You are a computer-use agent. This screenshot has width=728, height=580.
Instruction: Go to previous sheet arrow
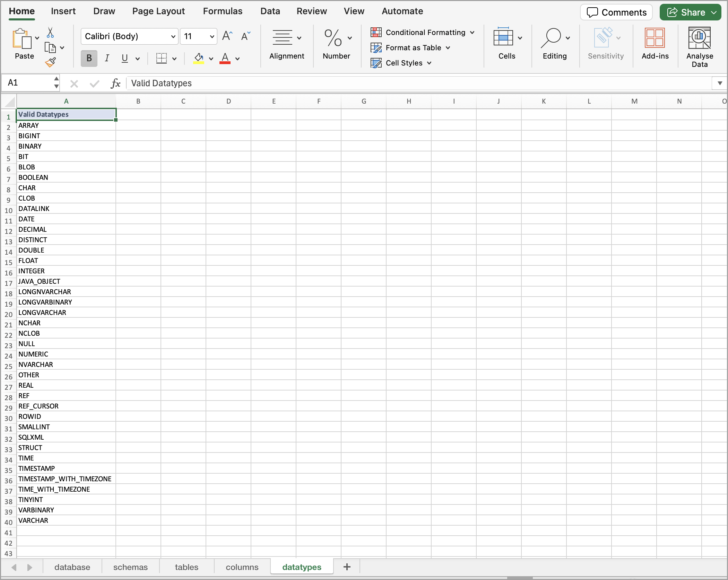[14, 567]
